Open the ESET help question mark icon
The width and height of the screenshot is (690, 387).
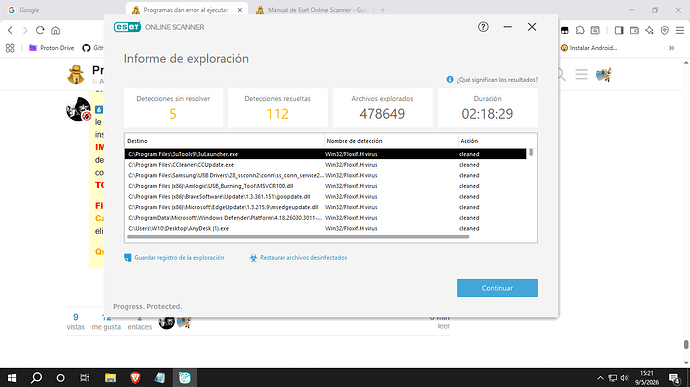coord(483,27)
